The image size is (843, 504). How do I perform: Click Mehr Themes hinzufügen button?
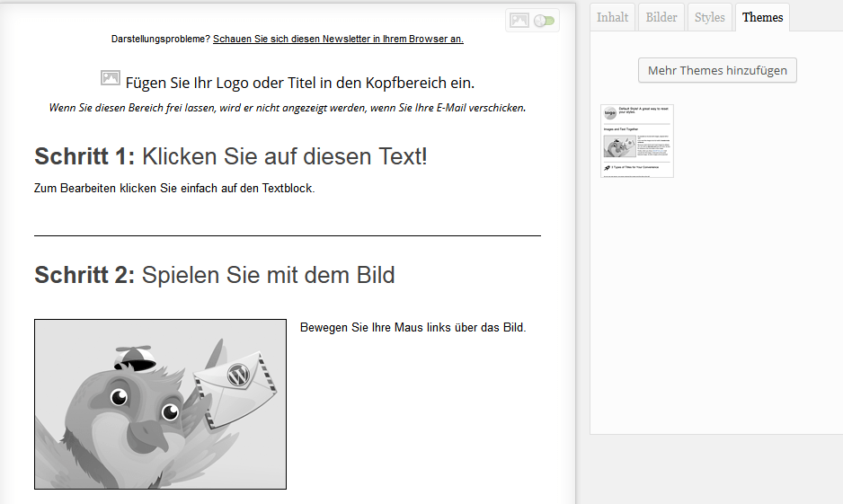click(x=717, y=70)
